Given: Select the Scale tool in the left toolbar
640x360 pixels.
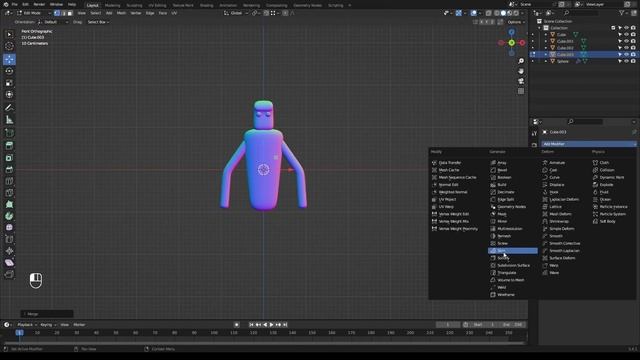Looking at the screenshot, I should click(x=9, y=83).
